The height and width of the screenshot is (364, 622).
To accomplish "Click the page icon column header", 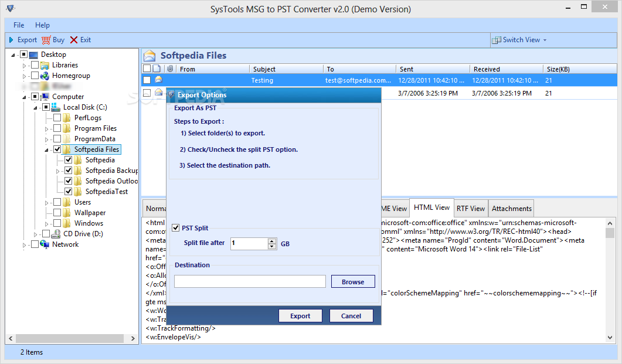I will 157,69.
